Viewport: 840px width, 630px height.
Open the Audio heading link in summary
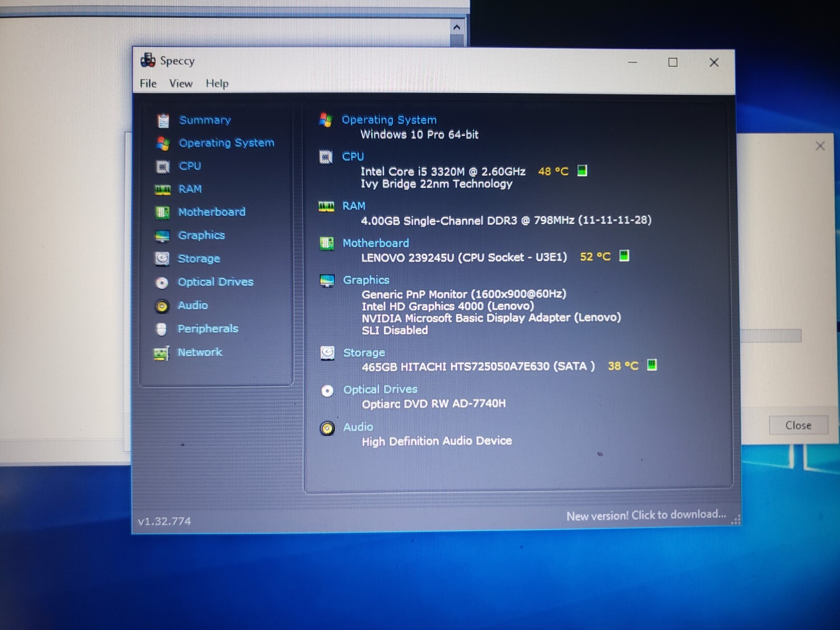tap(358, 427)
